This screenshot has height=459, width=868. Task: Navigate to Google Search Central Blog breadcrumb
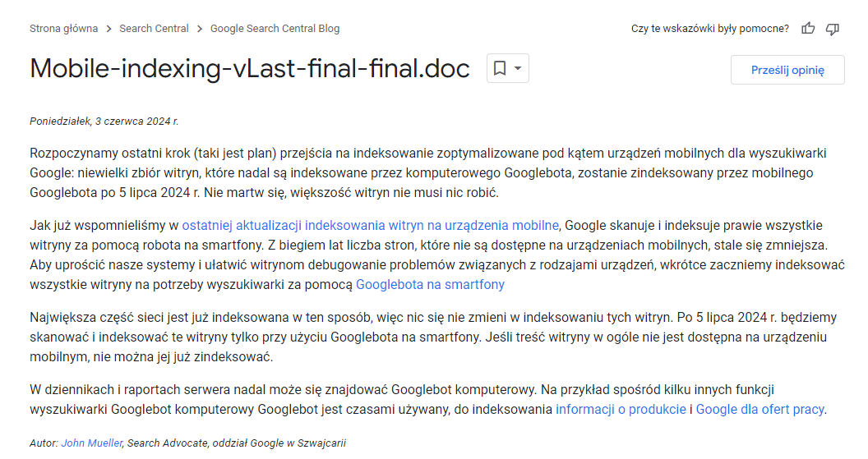(275, 29)
